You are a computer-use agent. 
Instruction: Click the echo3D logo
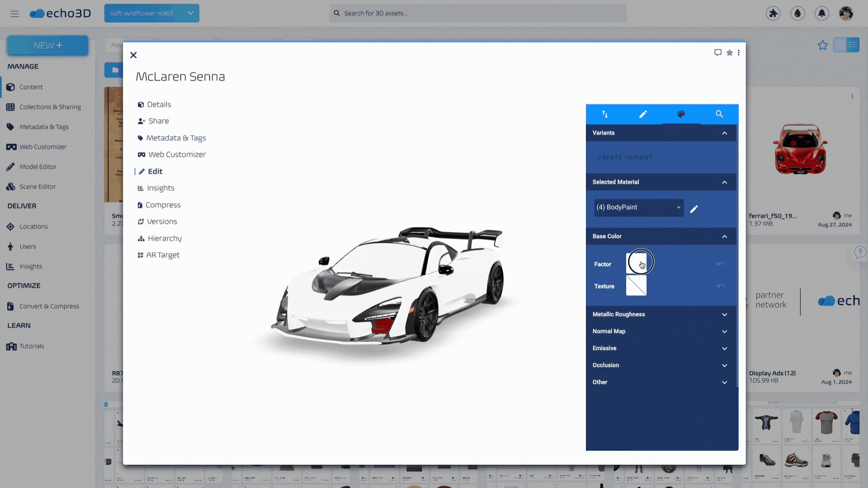[x=60, y=14]
